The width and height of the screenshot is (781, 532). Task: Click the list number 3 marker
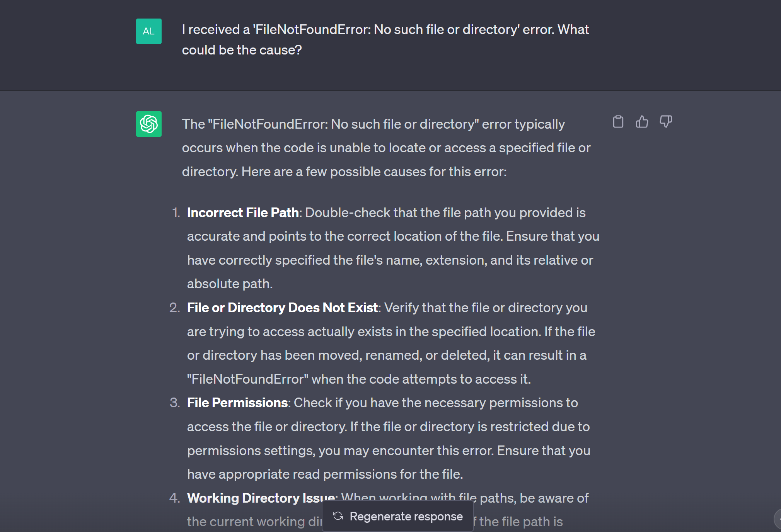click(175, 403)
